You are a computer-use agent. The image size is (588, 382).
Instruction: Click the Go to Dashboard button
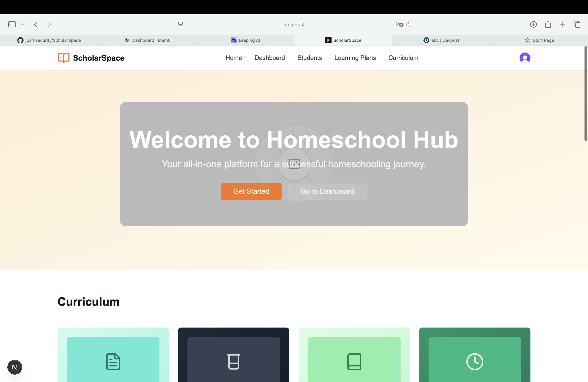[327, 191]
